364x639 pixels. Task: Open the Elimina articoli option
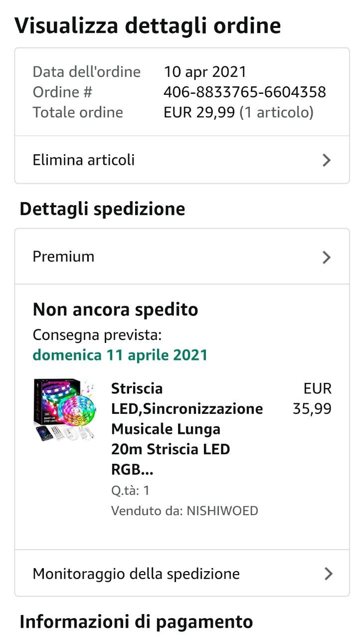click(x=84, y=160)
